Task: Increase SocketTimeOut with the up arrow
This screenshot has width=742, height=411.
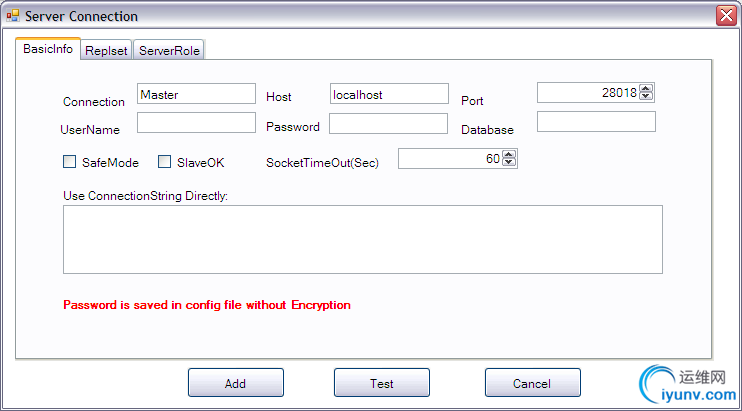Action: click(509, 154)
